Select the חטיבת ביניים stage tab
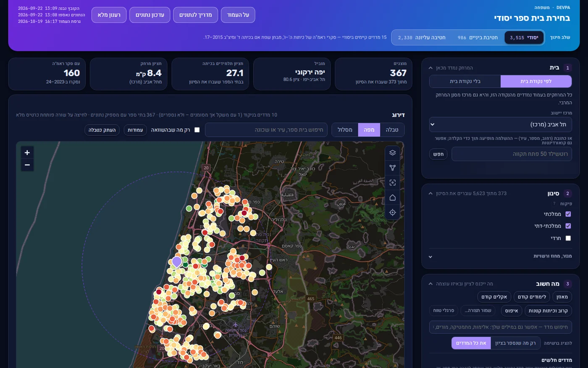 [x=478, y=37]
